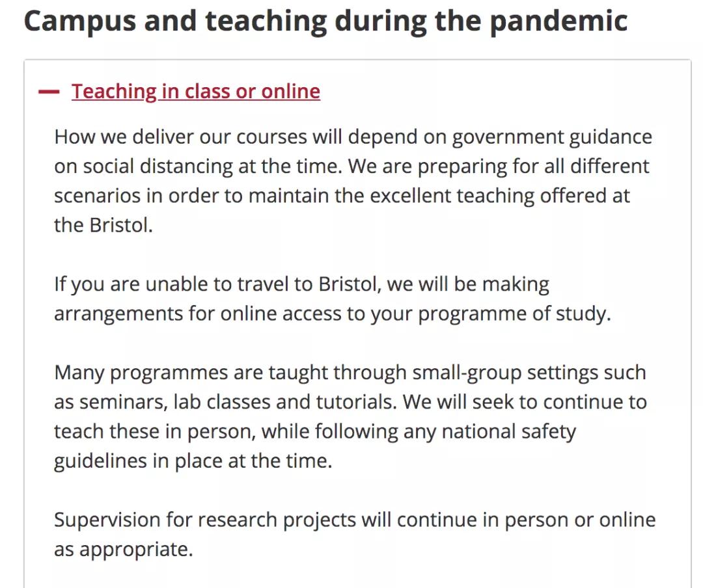Open the "Teaching in class or online" link

195,92
